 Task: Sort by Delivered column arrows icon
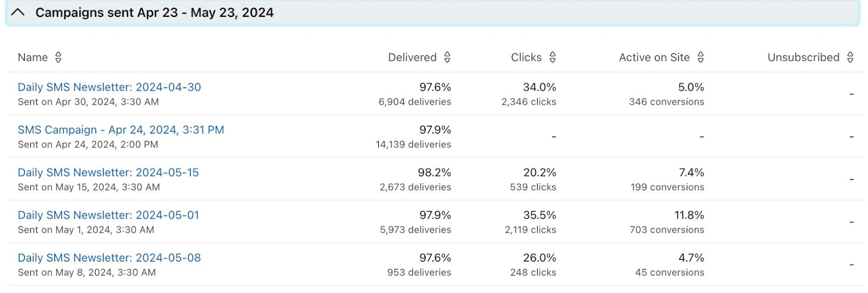[447, 58]
